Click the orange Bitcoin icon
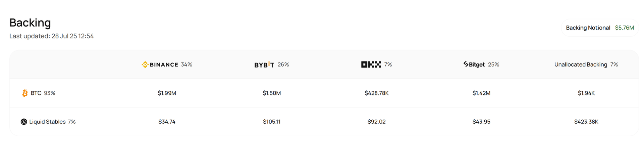The image size is (644, 161). (x=25, y=93)
